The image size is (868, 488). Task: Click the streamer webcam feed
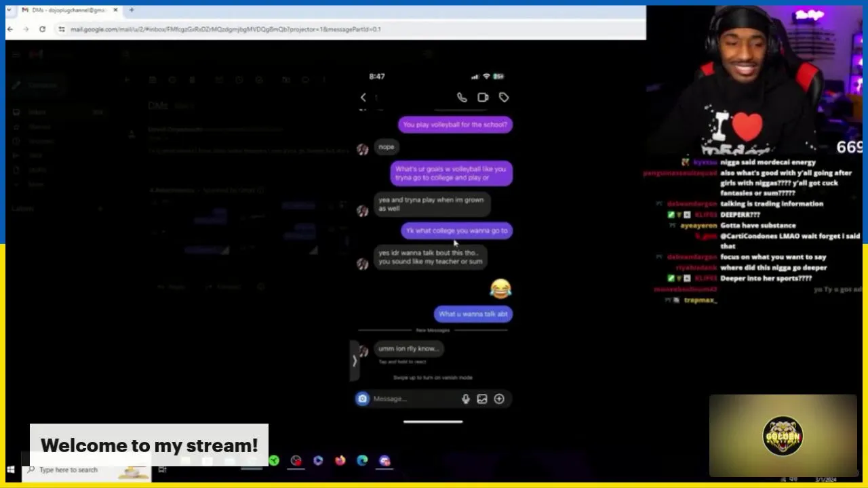pyautogui.click(x=754, y=80)
